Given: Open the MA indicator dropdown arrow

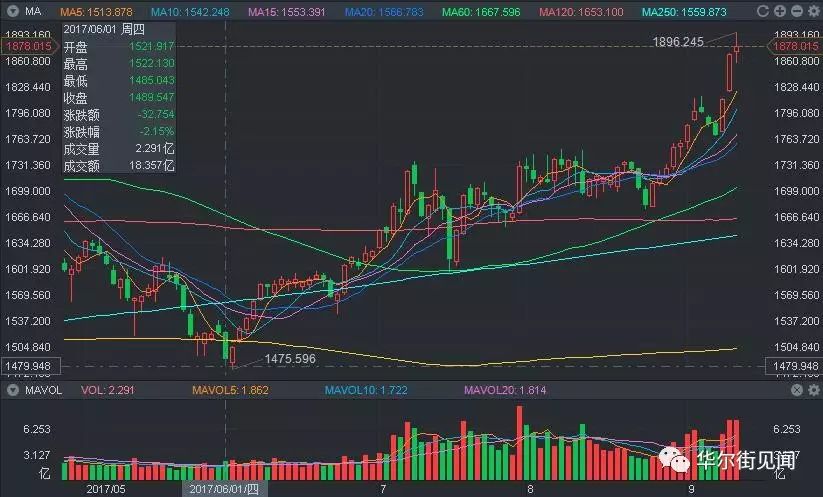Looking at the screenshot, I should click(13, 11).
